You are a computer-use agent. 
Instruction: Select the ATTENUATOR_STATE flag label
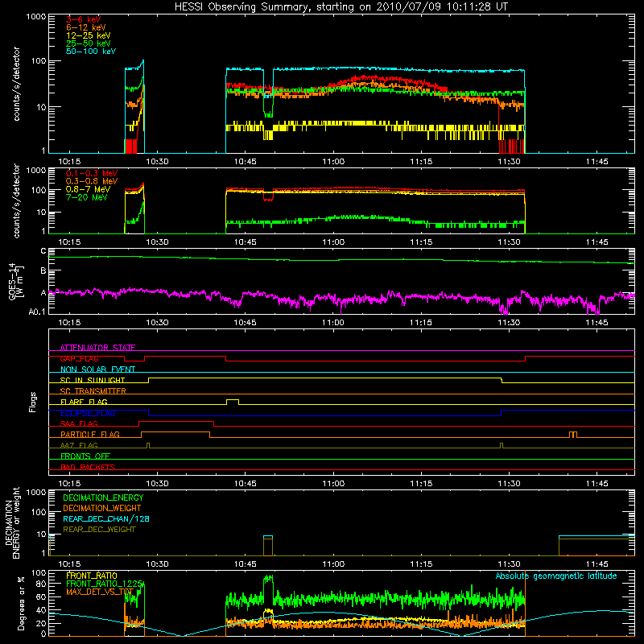97,348
